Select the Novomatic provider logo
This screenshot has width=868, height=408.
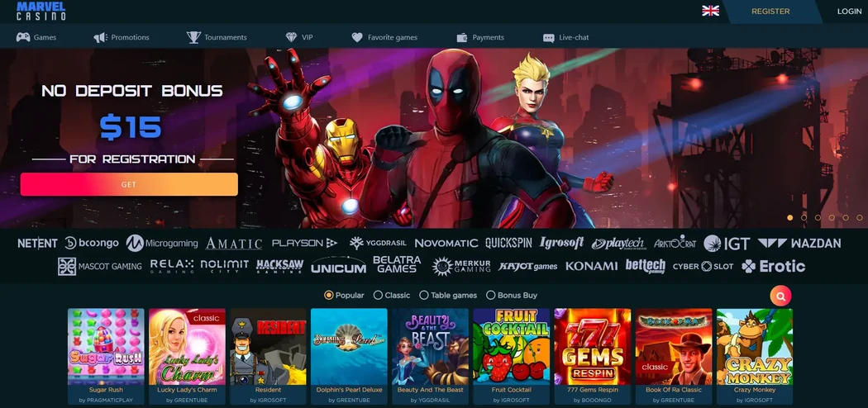(x=446, y=244)
